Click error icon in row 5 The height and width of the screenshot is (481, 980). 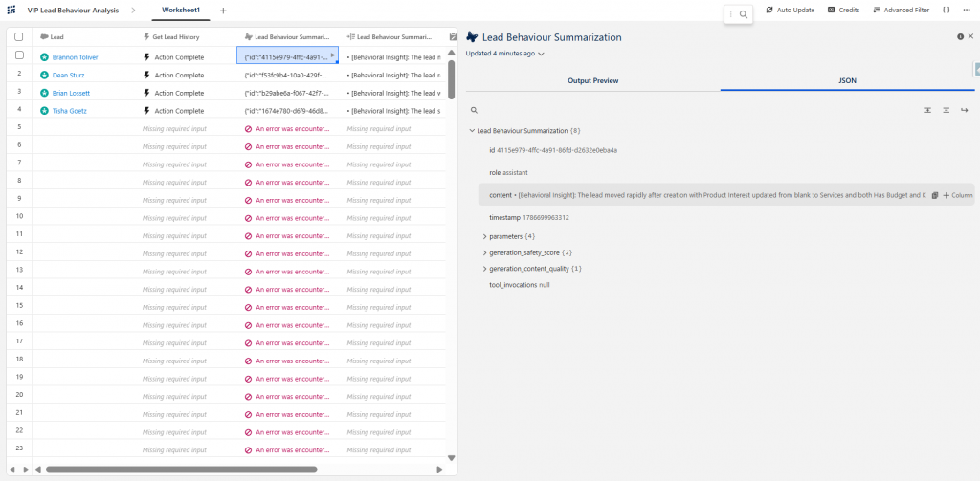(248, 129)
